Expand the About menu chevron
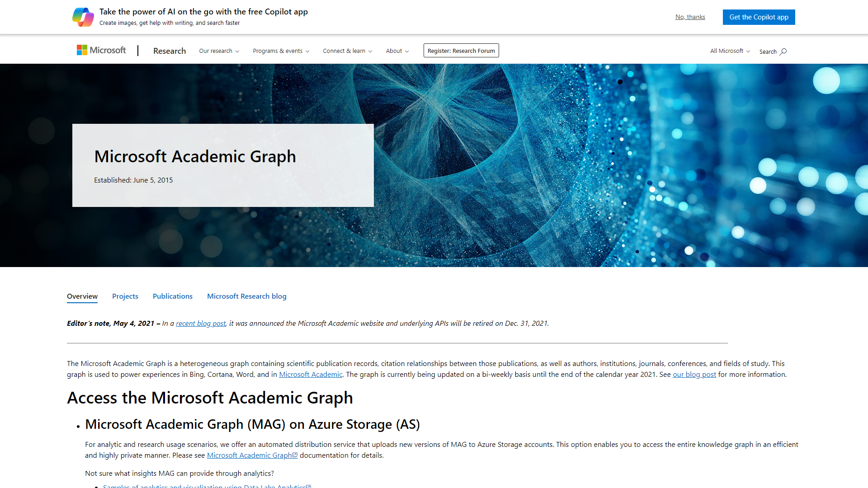This screenshot has width=868, height=488. coord(406,51)
